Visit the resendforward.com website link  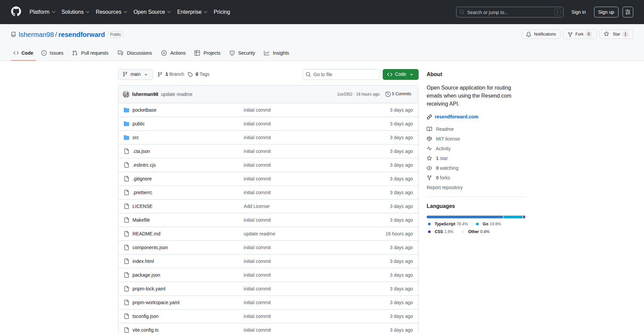click(456, 117)
